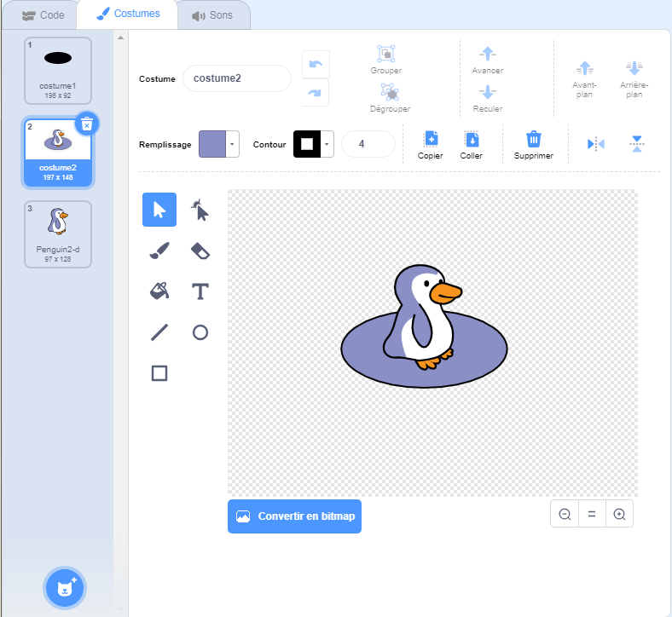Select the Rectangle tool
Image resolution: width=672 pixels, height=617 pixels.
(x=159, y=373)
